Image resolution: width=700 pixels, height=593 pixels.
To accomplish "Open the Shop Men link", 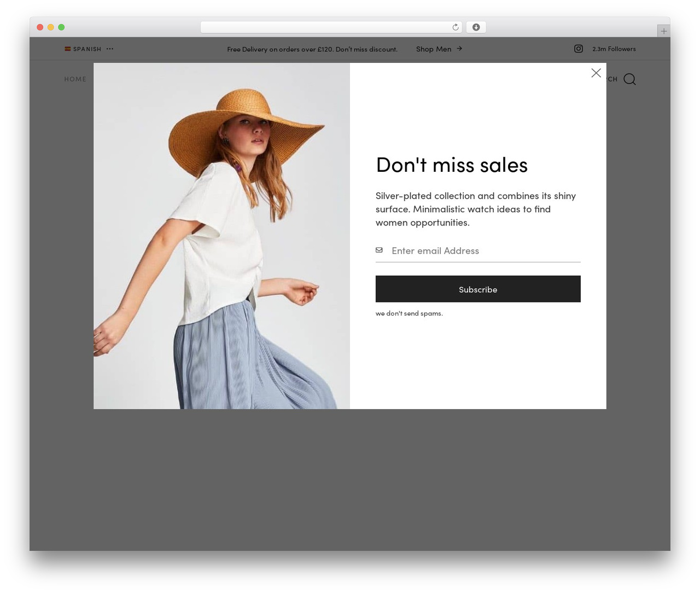I will [x=434, y=49].
